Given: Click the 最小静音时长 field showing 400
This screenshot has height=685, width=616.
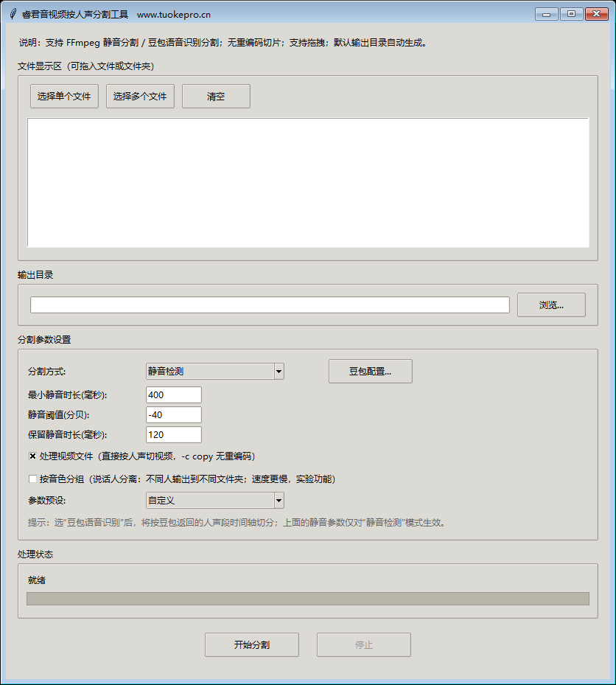Looking at the screenshot, I should click(174, 395).
